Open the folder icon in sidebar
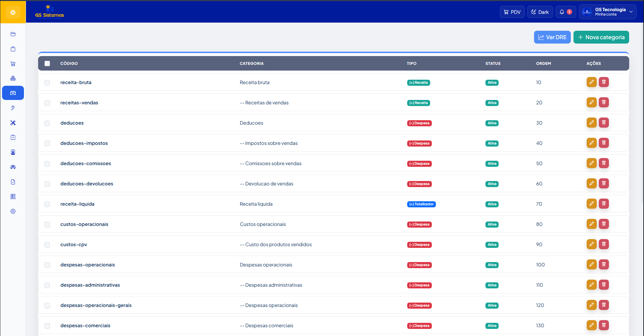Viewport: 644px width, 336px height. pyautogui.click(x=13, y=34)
